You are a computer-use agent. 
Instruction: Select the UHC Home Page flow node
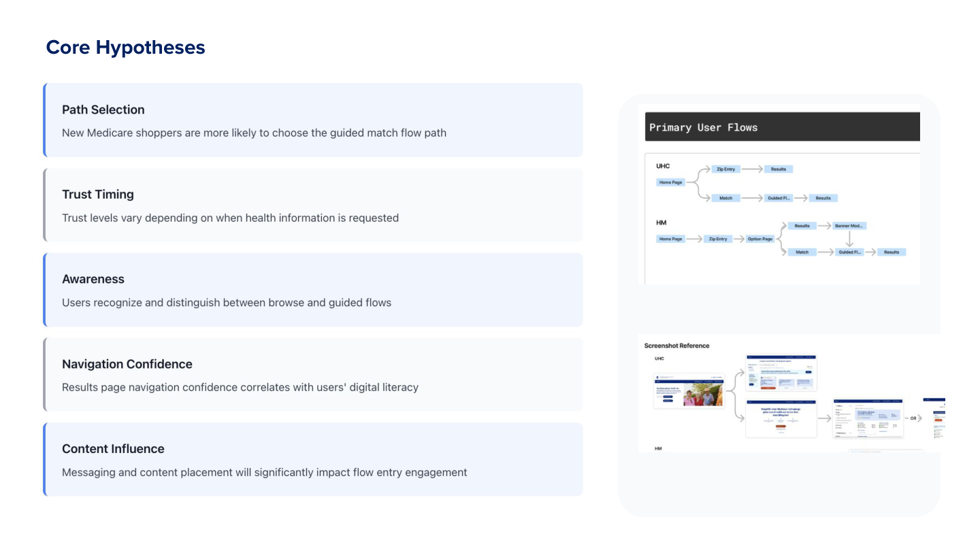click(670, 182)
